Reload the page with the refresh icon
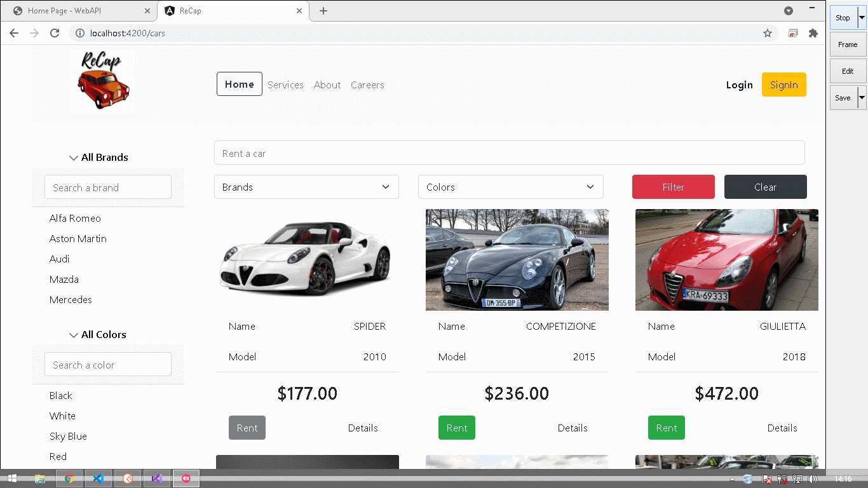The height and width of the screenshot is (488, 868). click(x=55, y=33)
